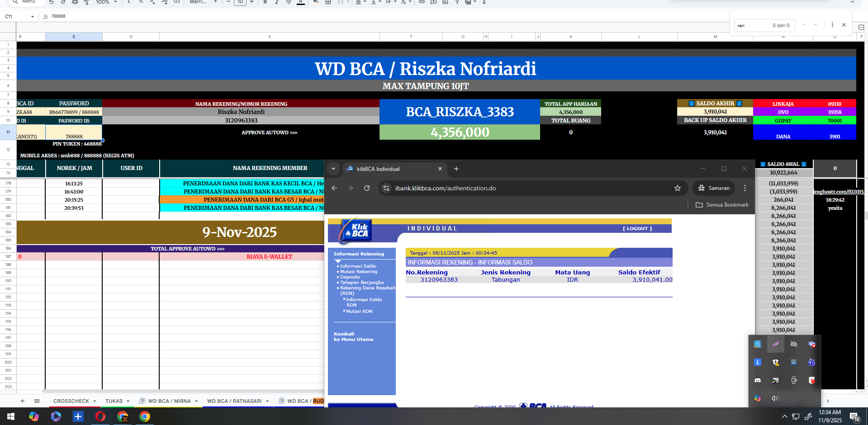Click Chrome back arrow

point(334,188)
